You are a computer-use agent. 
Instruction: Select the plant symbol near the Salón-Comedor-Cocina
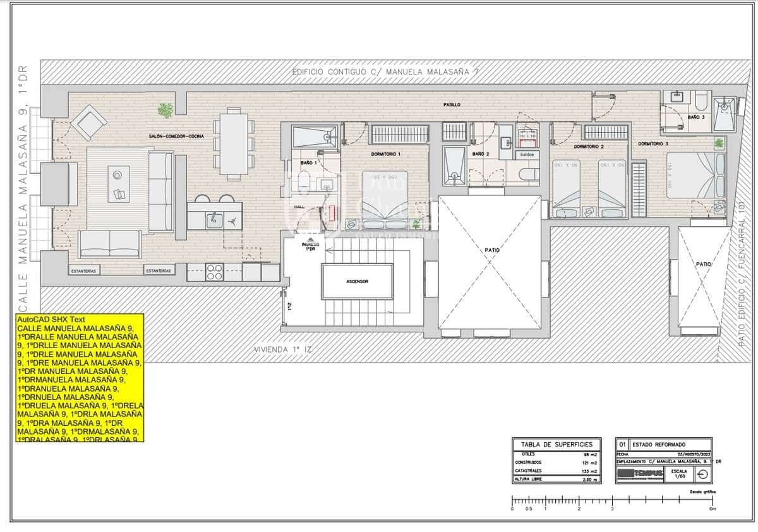click(x=165, y=111)
